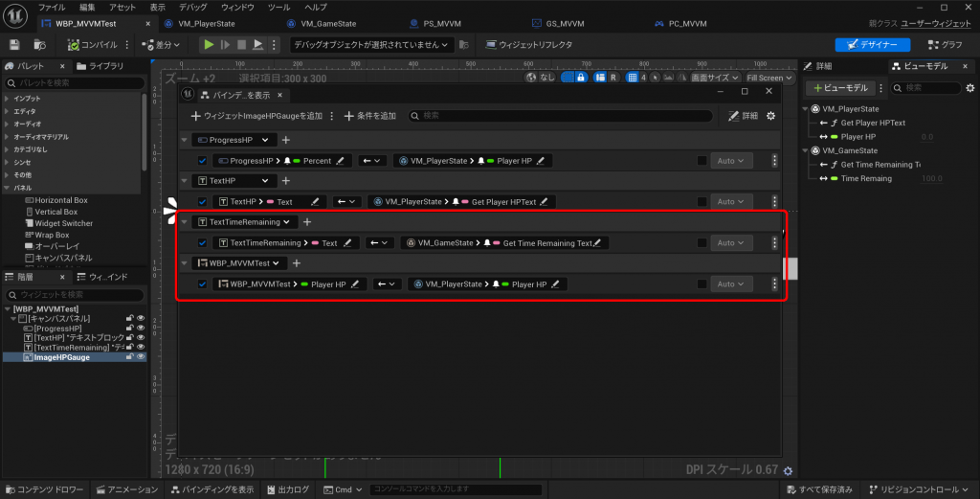The image size is (980, 499).
Task: Click the plus icon next to TextTimeRemaining
Action: point(307,222)
